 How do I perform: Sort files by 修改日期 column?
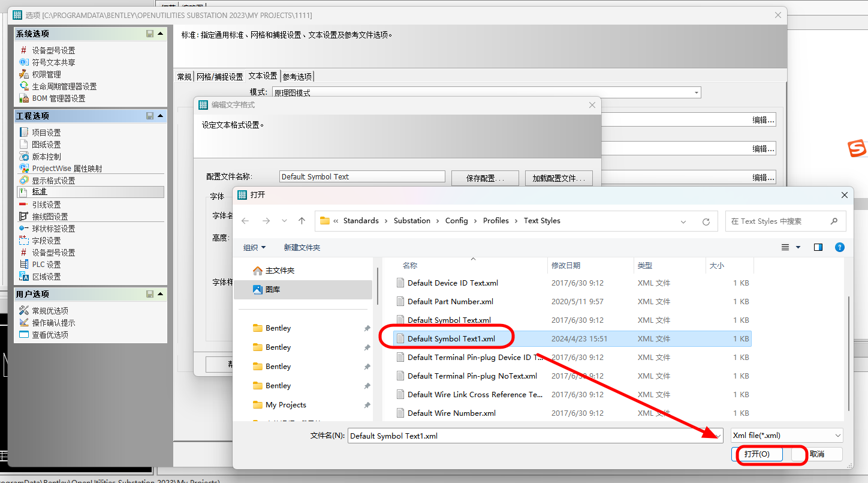pos(566,265)
